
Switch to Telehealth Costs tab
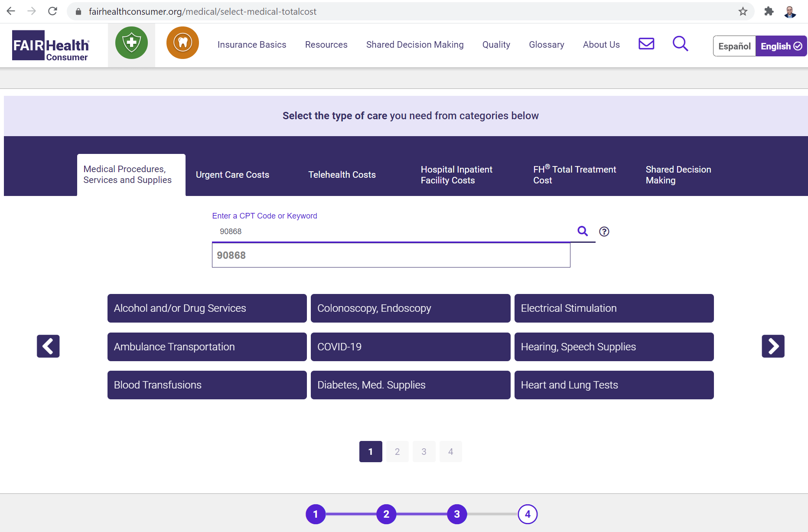(x=342, y=175)
